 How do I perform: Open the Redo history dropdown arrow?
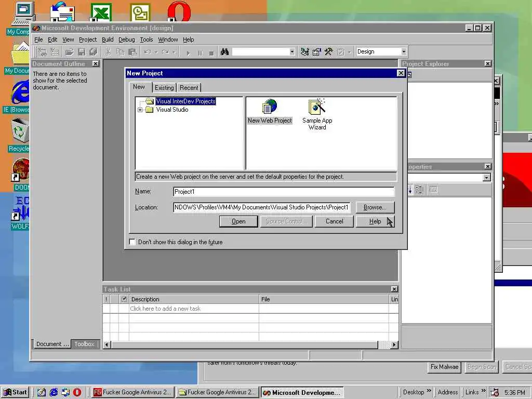[x=174, y=52]
